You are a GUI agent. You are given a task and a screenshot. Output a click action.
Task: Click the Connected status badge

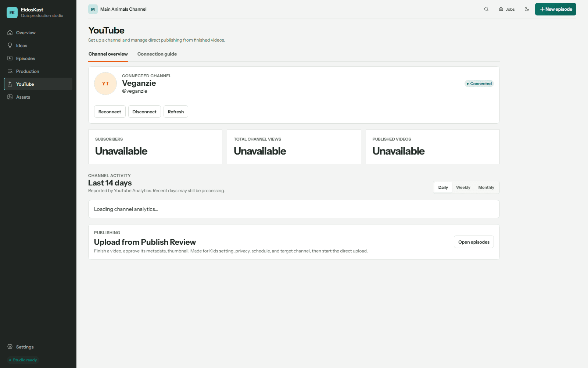coord(479,84)
